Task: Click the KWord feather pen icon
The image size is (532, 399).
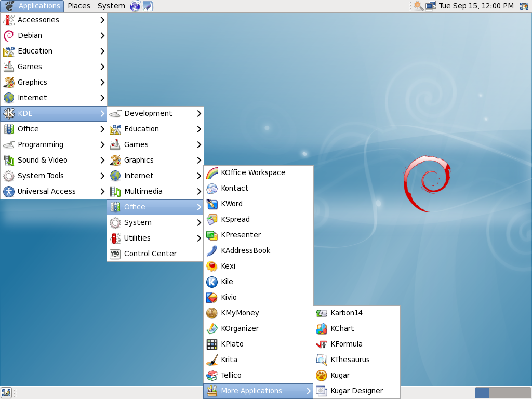Action: click(212, 204)
